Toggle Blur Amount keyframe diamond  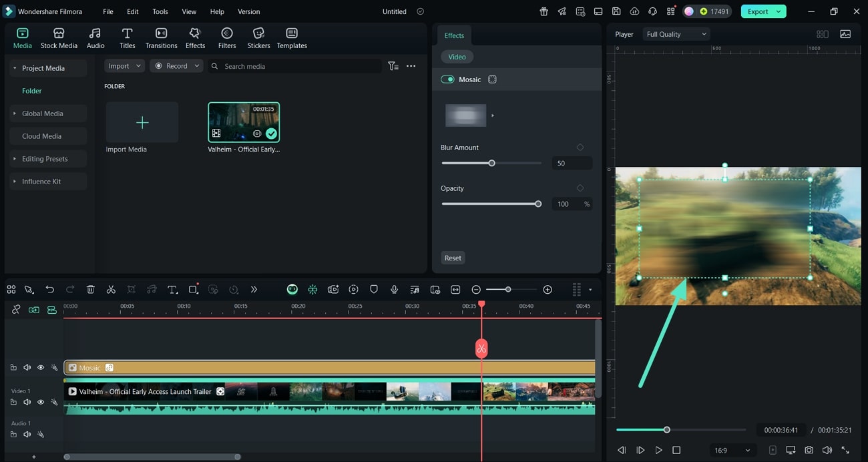[580, 148]
